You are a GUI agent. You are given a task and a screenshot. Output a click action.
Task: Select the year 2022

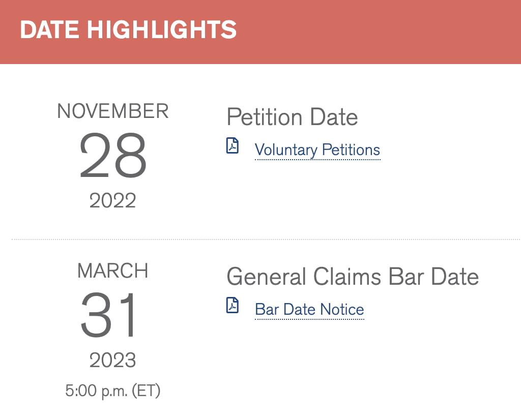[x=112, y=201]
